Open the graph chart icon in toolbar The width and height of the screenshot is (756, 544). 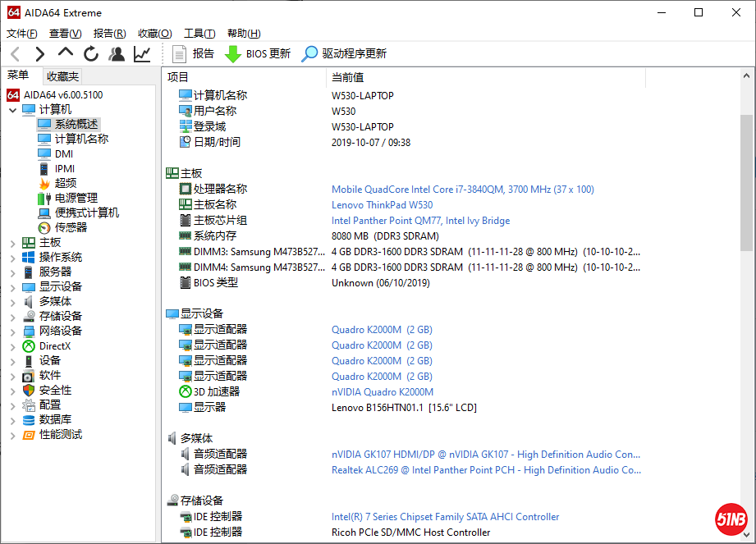coord(142,54)
